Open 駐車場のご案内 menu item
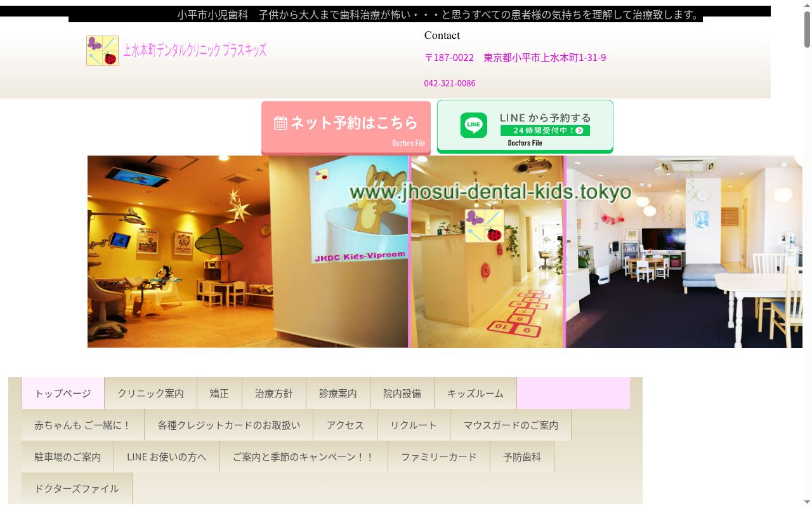812x508 pixels. (68, 457)
